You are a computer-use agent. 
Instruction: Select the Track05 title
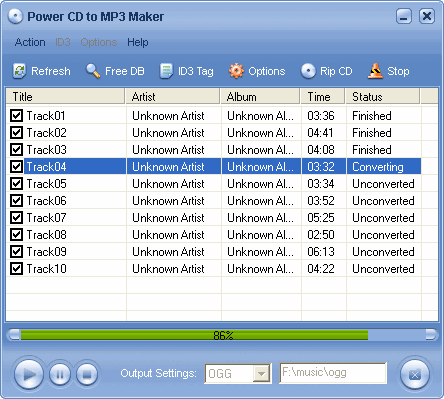click(x=46, y=183)
